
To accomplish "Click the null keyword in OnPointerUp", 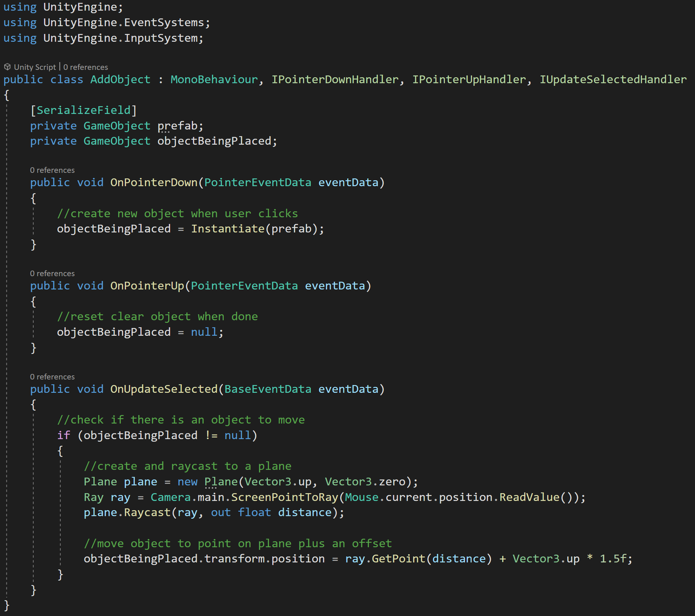I will [x=204, y=332].
